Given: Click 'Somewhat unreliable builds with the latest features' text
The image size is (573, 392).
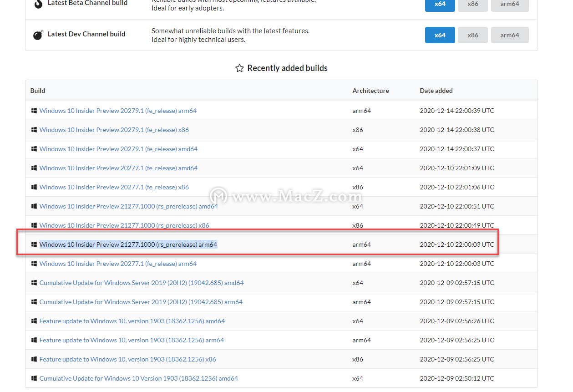Looking at the screenshot, I should pyautogui.click(x=230, y=31).
